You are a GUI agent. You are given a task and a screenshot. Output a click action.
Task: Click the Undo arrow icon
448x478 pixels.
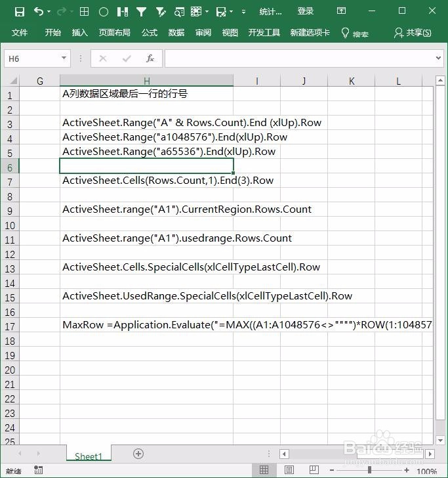39,12
